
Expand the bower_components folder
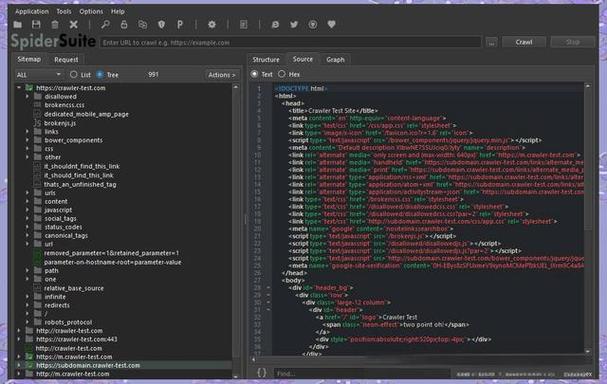27,140
